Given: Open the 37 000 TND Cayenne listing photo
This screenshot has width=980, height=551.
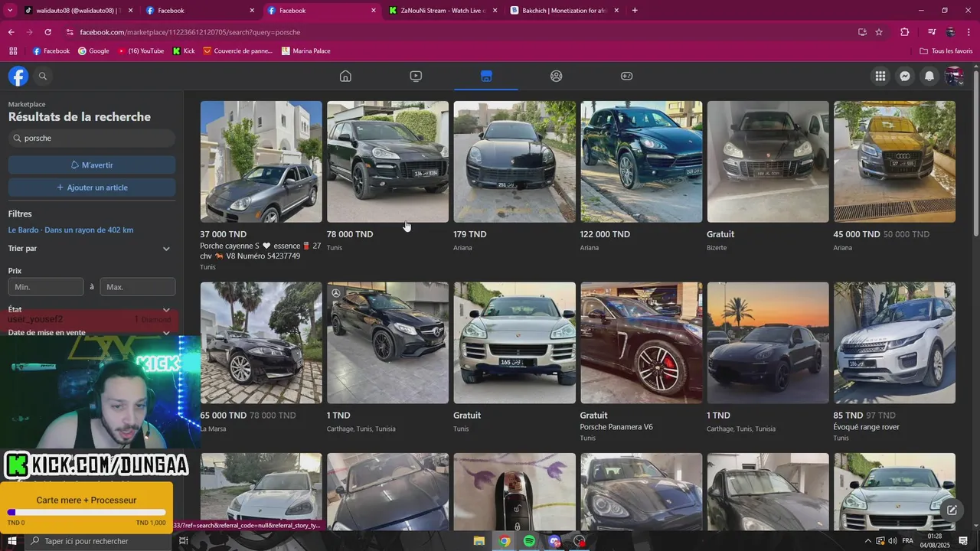Looking at the screenshot, I should pos(261,161).
